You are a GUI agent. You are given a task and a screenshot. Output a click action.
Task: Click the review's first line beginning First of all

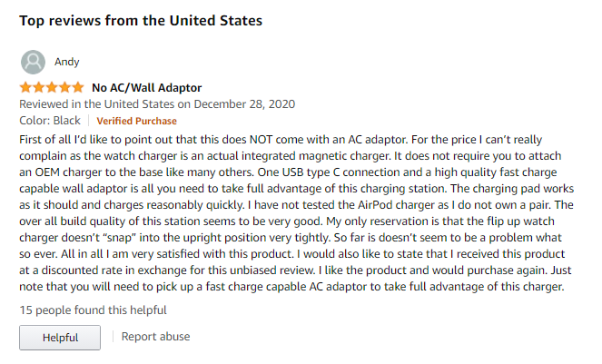point(281,140)
